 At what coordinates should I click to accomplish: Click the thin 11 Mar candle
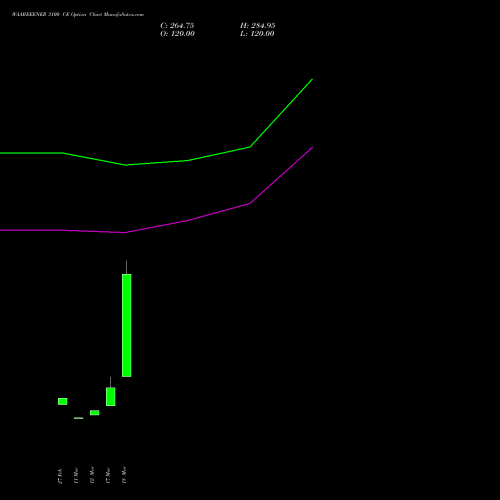click(x=79, y=418)
